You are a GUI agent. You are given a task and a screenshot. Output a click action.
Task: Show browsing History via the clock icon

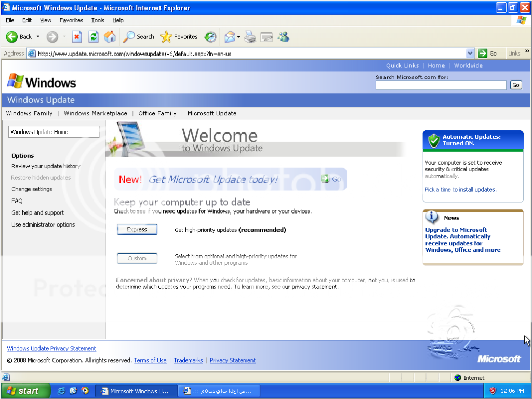(x=210, y=37)
